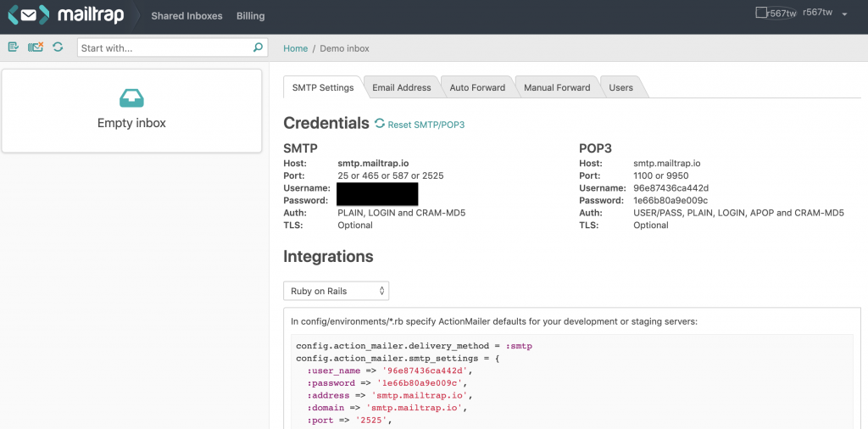868x429 pixels.
Task: Click the search magnifier icon
Action: (x=259, y=48)
